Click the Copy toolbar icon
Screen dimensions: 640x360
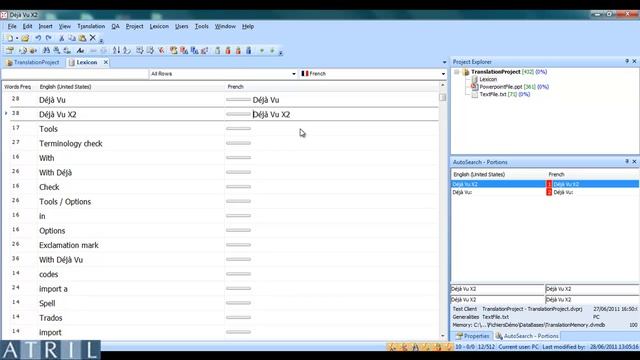[x=72, y=38]
